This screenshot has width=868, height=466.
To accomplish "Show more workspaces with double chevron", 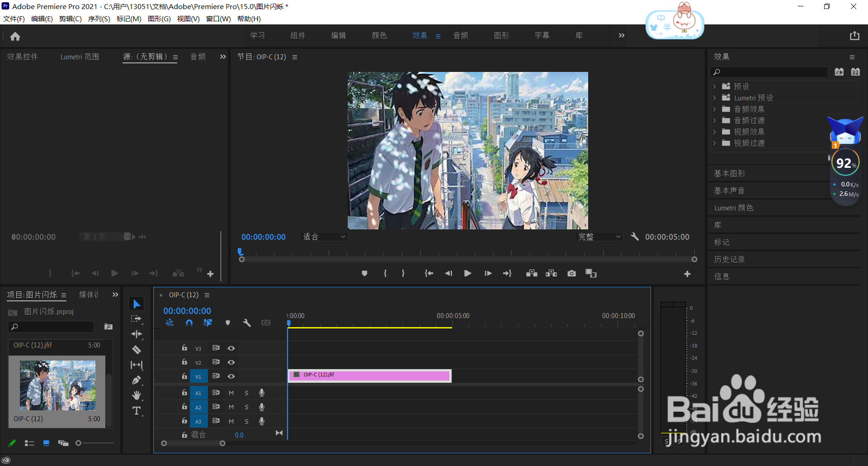I will point(622,35).
